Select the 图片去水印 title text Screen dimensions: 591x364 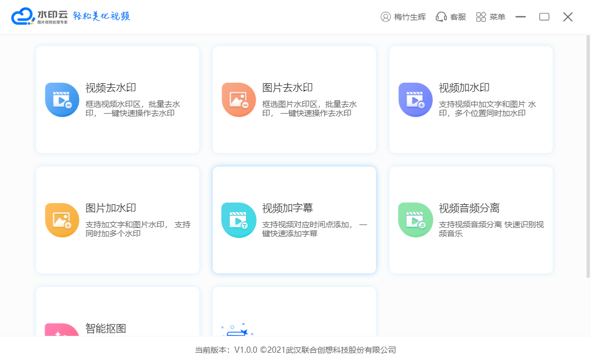coord(288,88)
